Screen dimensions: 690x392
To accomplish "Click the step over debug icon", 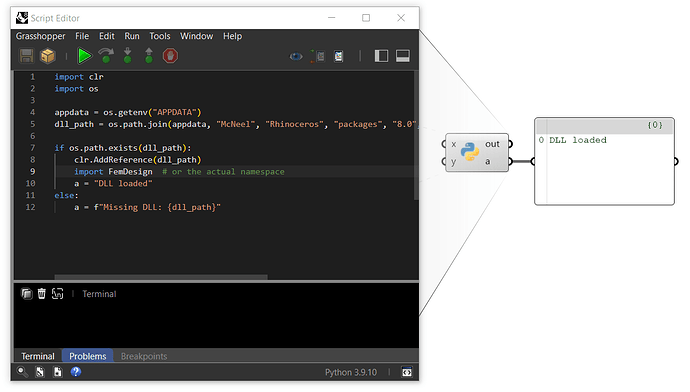I will tap(106, 56).
